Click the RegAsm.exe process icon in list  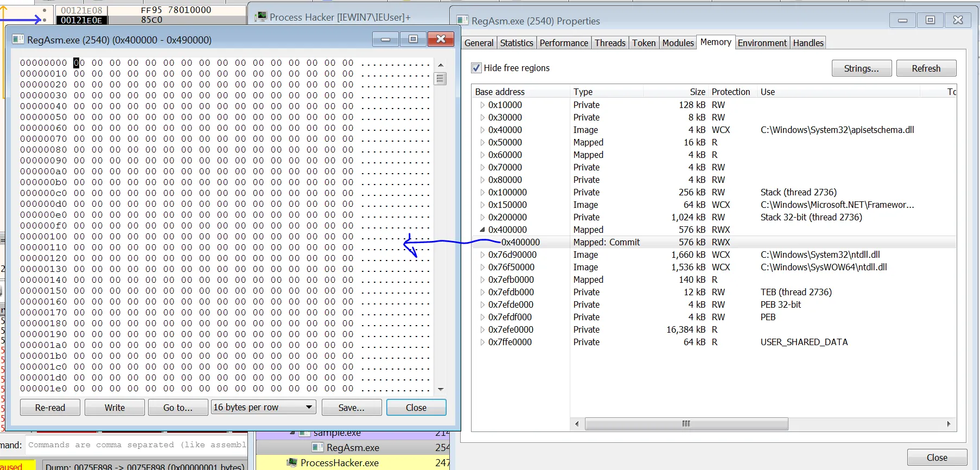click(x=318, y=448)
